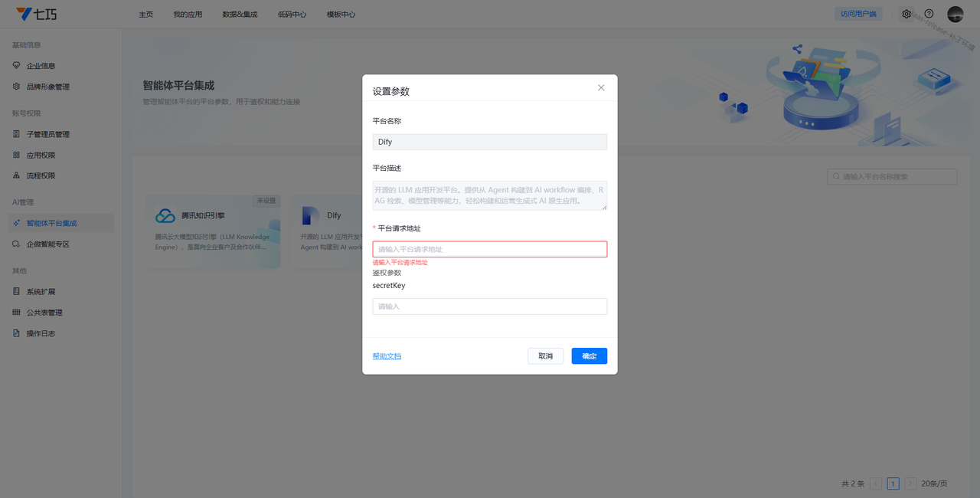Click the secretKey input field
The image size is (980, 498).
click(489, 306)
